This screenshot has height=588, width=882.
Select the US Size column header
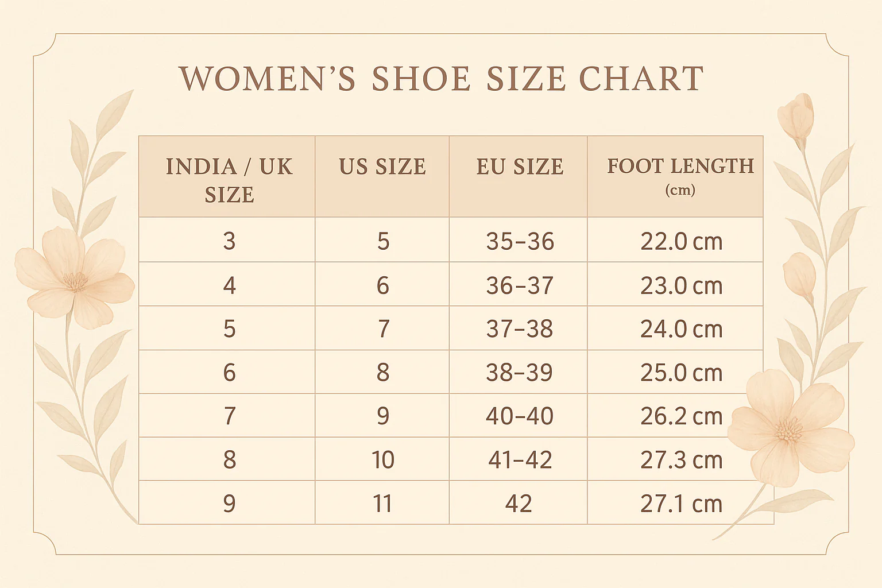382,167
